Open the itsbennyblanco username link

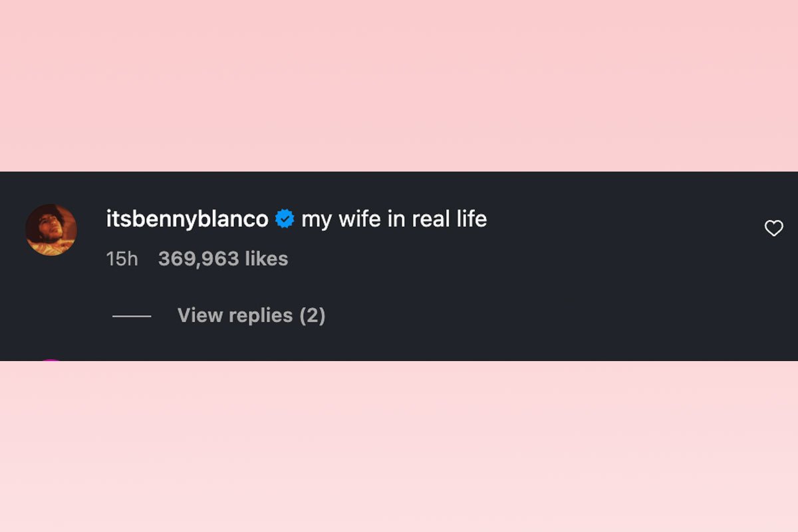point(188,219)
